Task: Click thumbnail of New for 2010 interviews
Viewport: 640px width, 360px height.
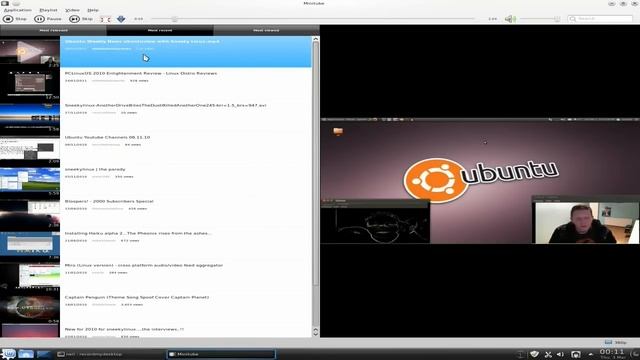Action: click(x=30, y=331)
